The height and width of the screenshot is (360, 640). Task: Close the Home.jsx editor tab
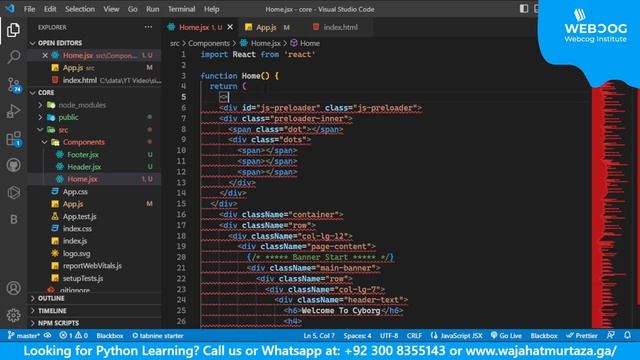coord(230,27)
